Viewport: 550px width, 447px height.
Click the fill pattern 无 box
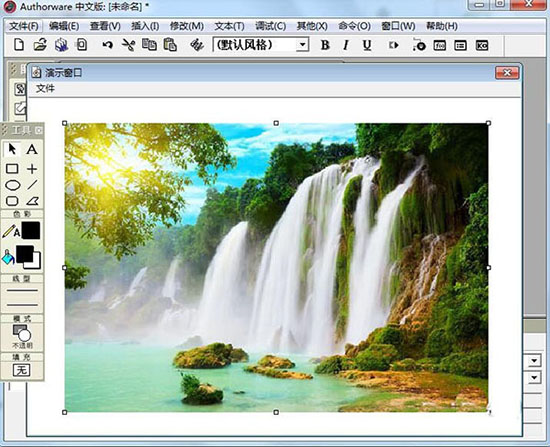pos(21,370)
